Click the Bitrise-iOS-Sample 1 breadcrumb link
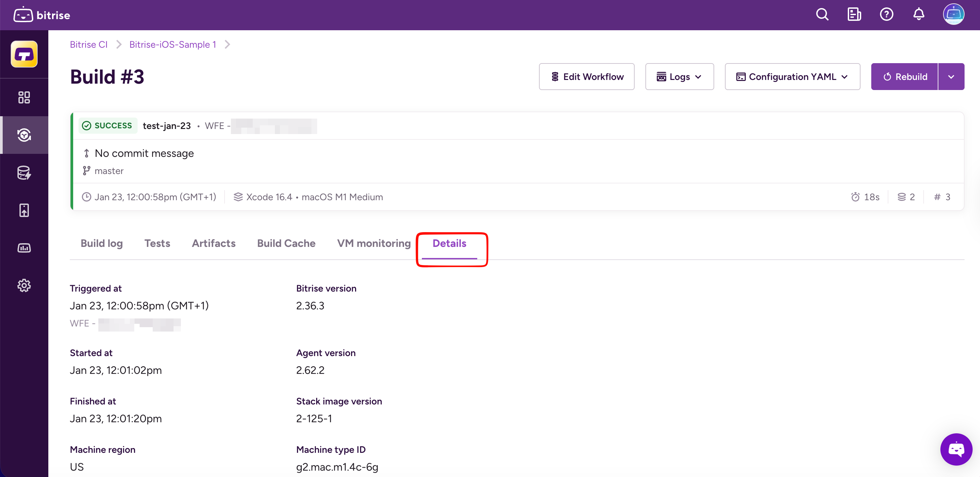The height and width of the screenshot is (477, 980). (172, 45)
